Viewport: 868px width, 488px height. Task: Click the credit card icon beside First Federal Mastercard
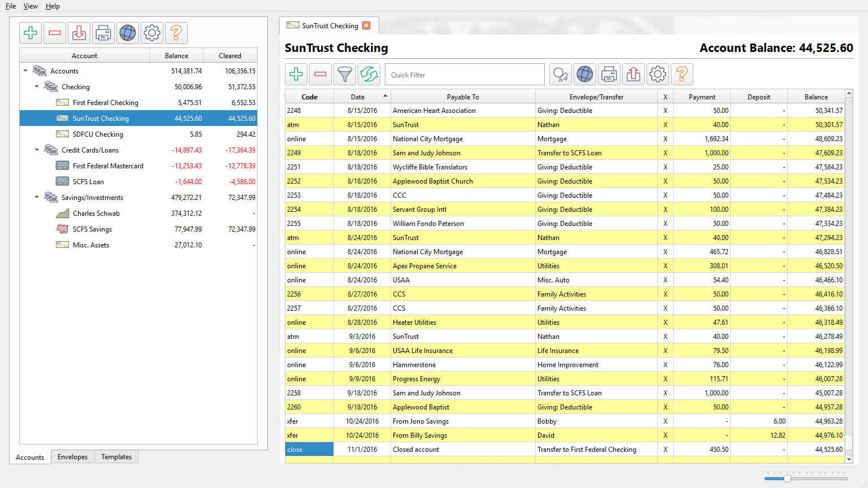[x=62, y=165]
